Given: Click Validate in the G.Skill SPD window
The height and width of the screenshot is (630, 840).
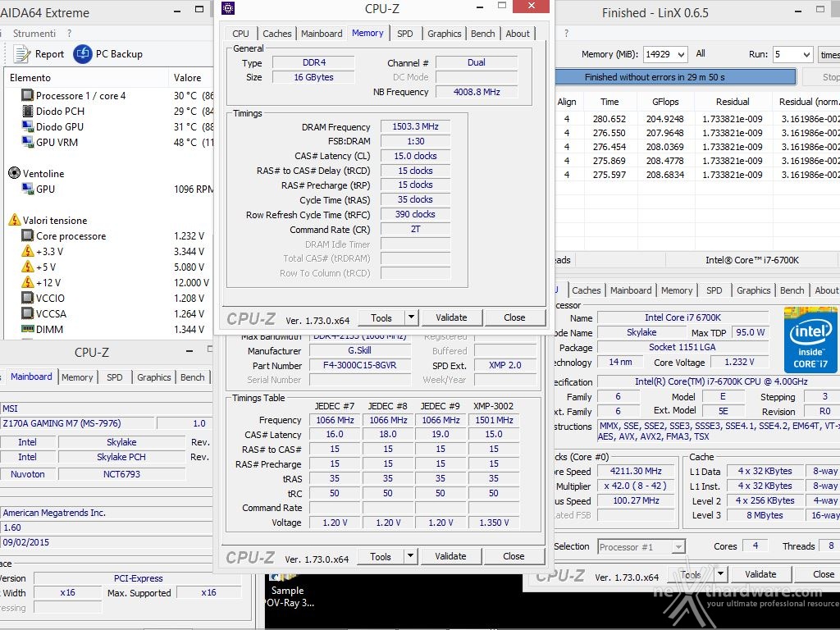Looking at the screenshot, I should 450,556.
